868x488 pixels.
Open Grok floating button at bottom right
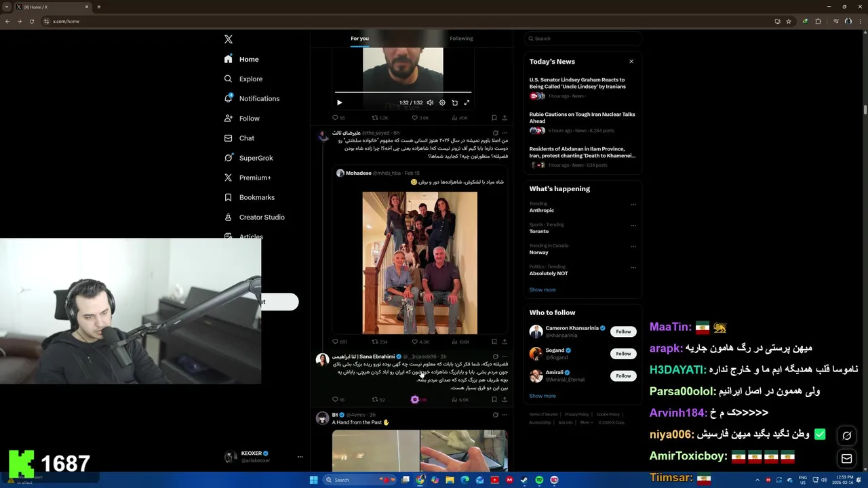[846, 436]
